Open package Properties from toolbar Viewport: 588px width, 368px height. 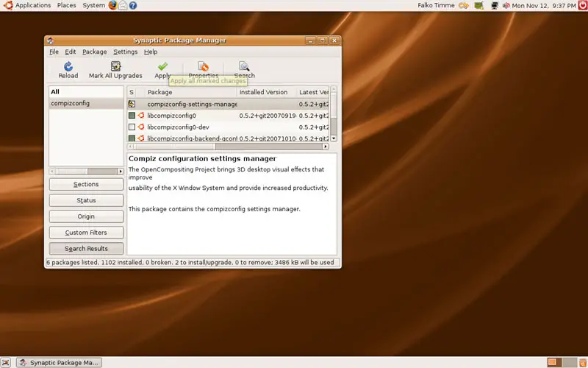[x=204, y=66]
